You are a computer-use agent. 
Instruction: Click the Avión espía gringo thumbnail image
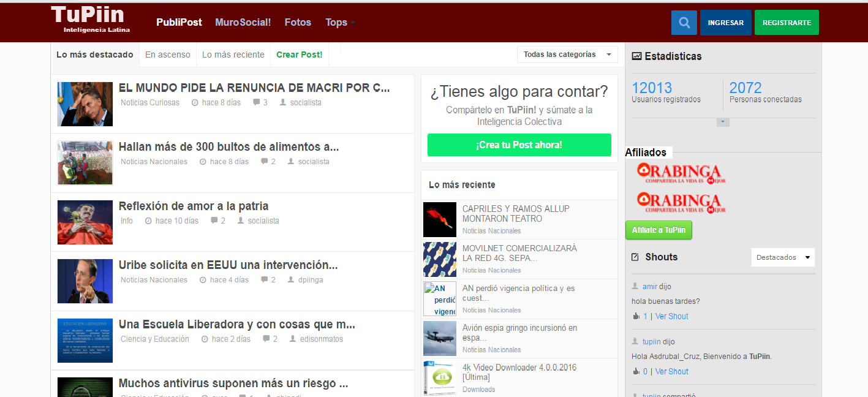[x=440, y=338]
